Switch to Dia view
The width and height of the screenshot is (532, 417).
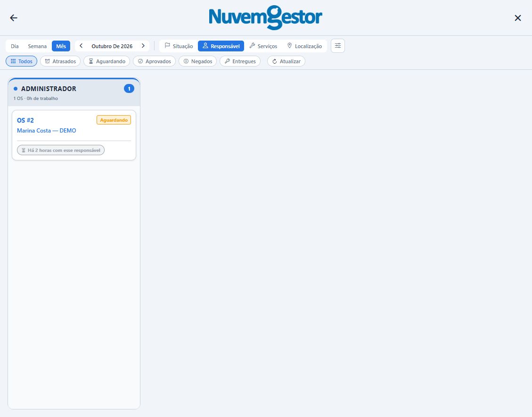coord(15,46)
